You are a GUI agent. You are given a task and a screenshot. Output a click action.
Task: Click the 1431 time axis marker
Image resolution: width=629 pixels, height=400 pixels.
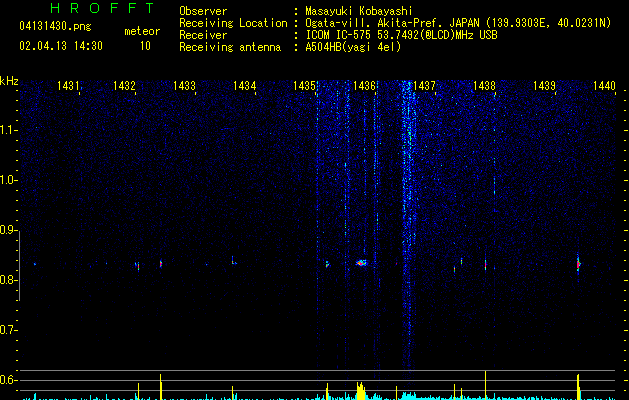point(67,86)
